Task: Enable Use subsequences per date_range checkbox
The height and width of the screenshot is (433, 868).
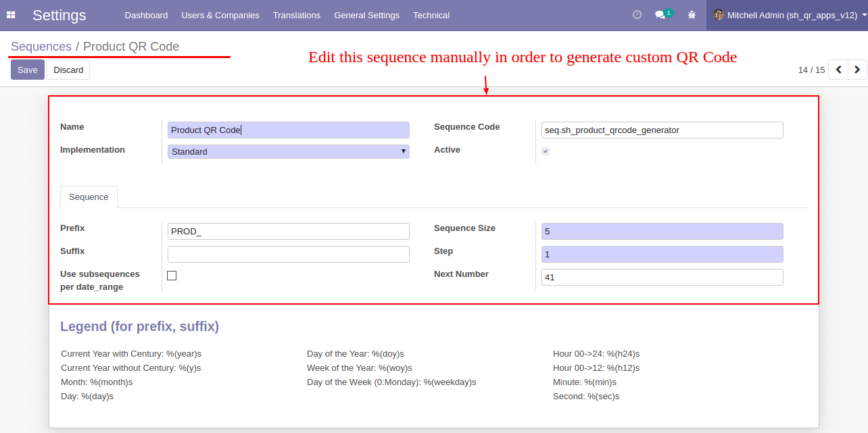Action: 172,276
